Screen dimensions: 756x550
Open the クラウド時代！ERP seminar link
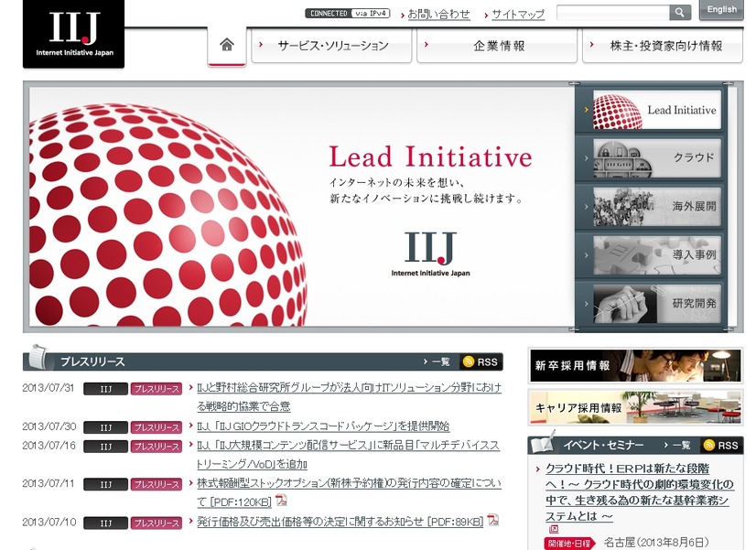coord(640,492)
